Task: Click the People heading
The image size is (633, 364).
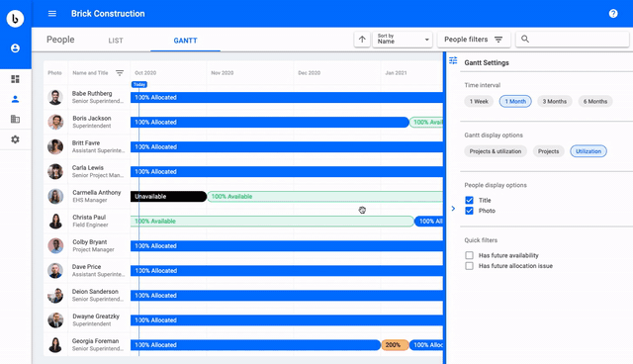Action: [60, 40]
